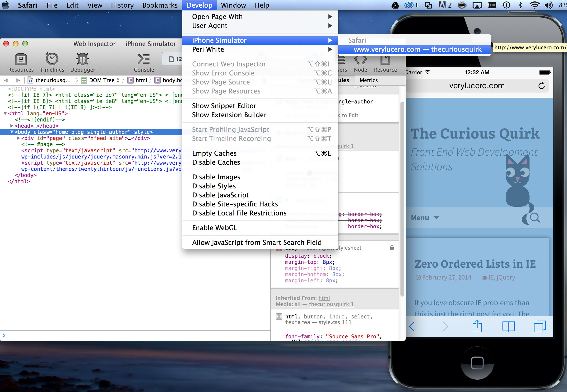Image resolution: width=567 pixels, height=392 pixels.
Task: Toggle Disable Caches option
Action: [x=260, y=162]
